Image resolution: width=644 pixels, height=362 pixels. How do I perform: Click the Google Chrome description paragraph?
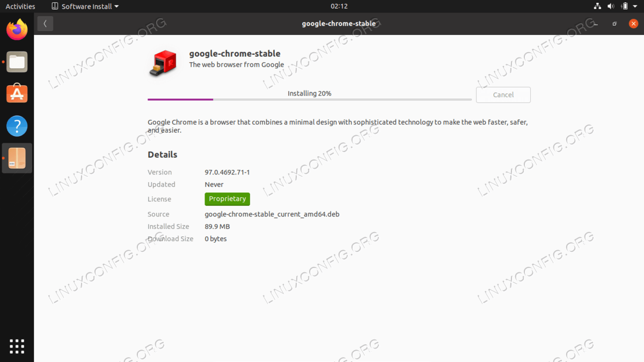(338, 126)
